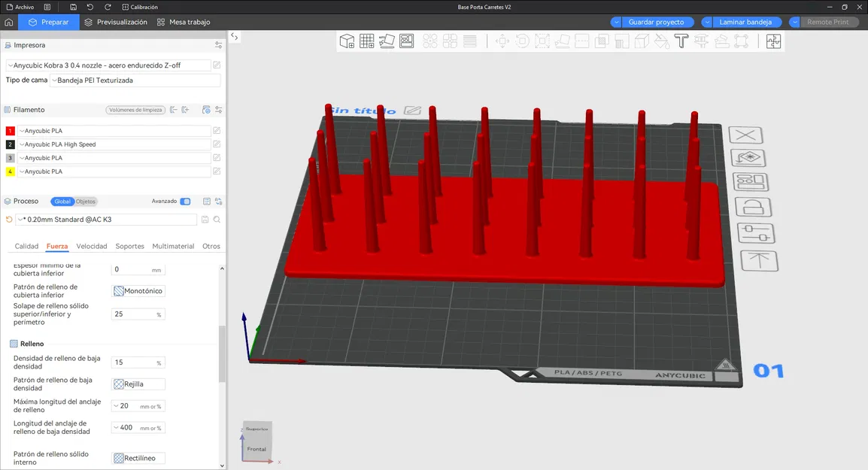Click the add filament icon
This screenshot has width=868, height=470.
(x=186, y=110)
